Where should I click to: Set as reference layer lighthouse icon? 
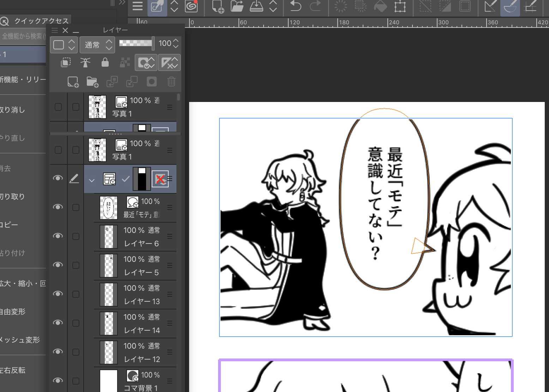(85, 63)
